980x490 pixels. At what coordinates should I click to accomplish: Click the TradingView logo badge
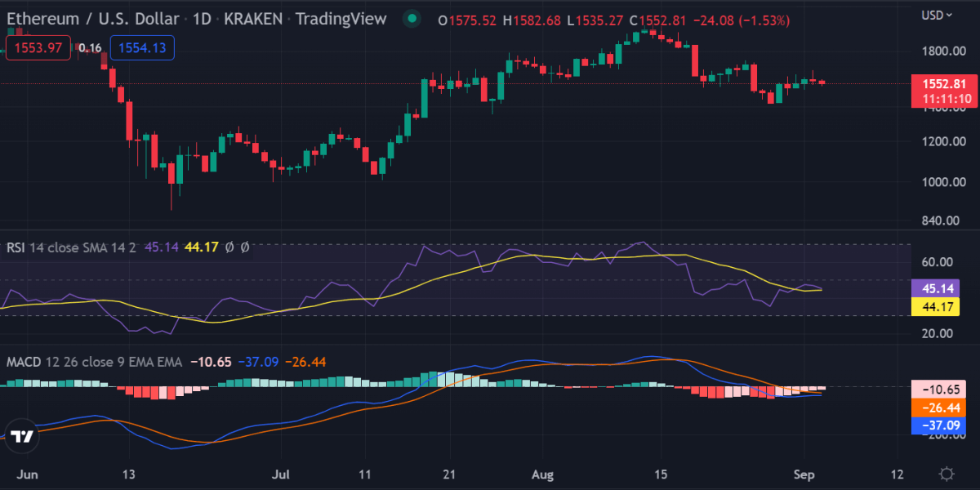[x=23, y=437]
